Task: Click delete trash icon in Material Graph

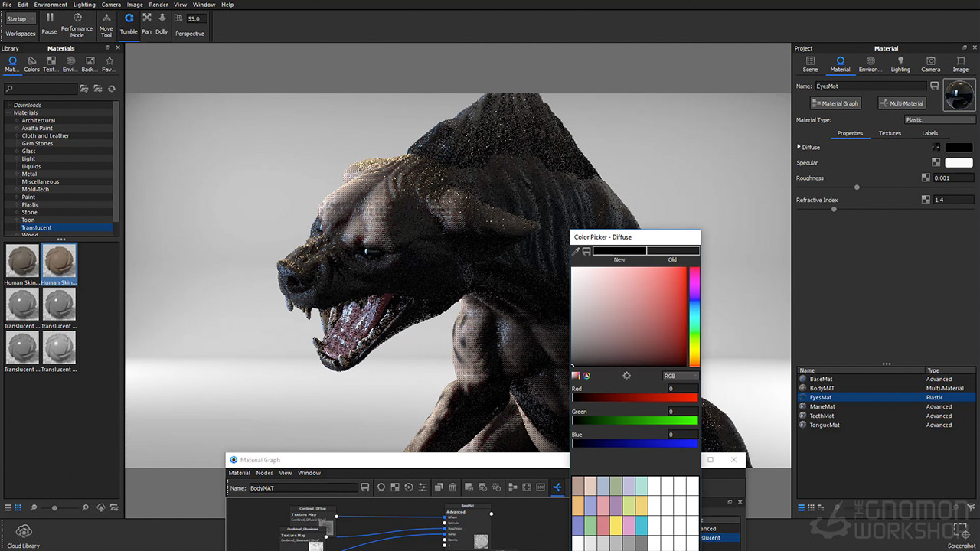Action: coord(452,487)
